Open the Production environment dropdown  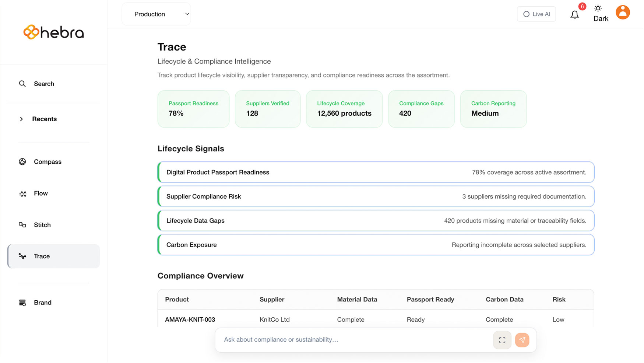tap(156, 14)
